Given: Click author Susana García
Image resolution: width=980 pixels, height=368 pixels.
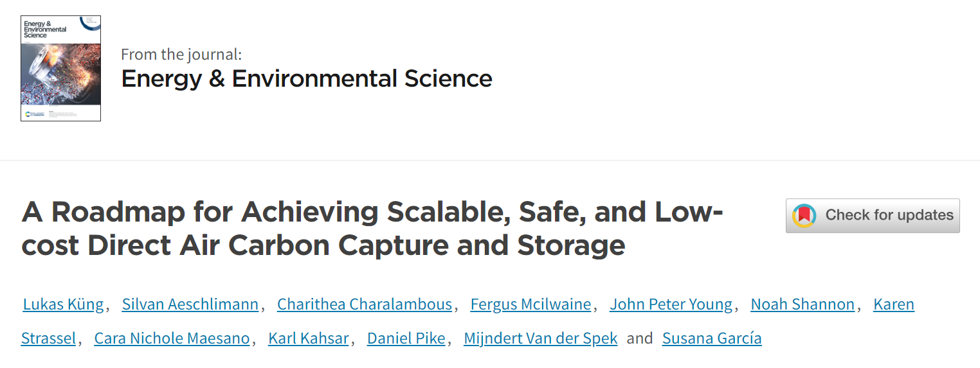Looking at the screenshot, I should tap(712, 338).
